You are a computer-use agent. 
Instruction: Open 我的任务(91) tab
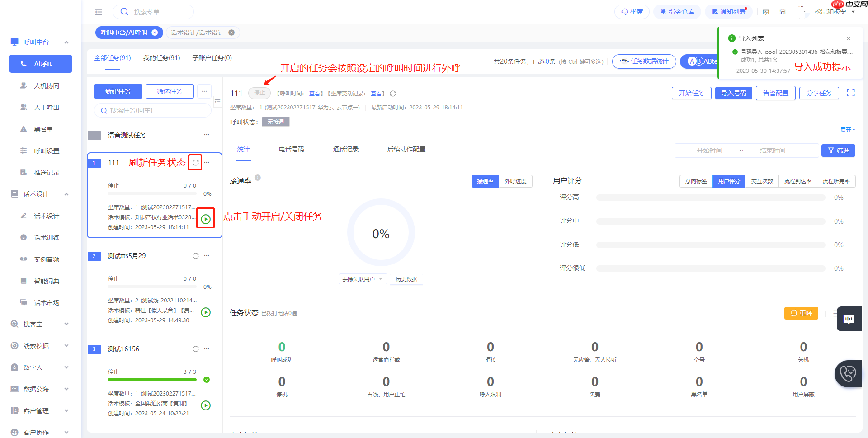[161, 58]
